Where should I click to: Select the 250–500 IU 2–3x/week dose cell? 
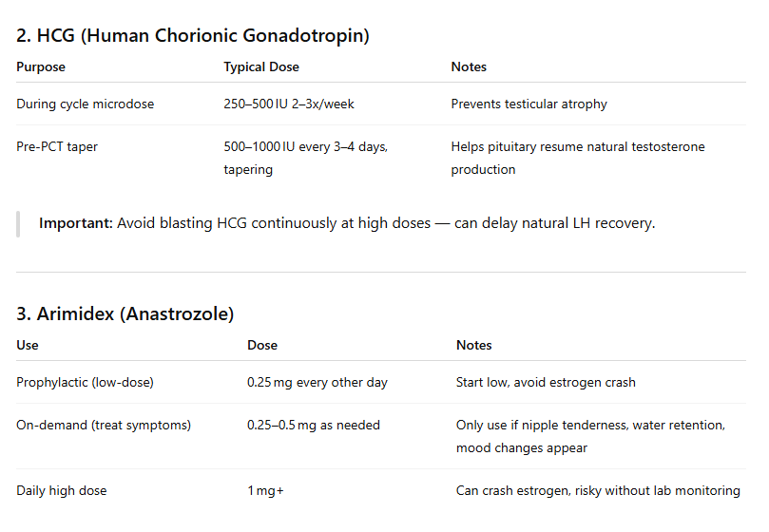[x=289, y=104]
